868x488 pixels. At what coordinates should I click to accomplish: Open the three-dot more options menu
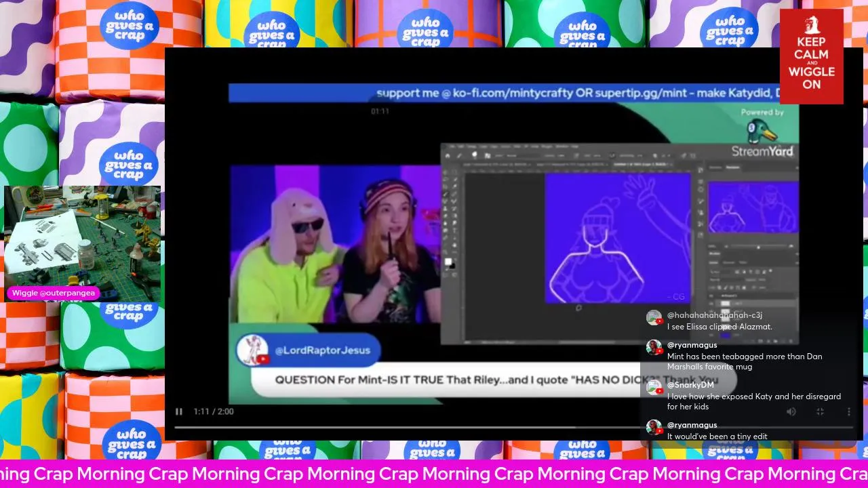(848, 411)
